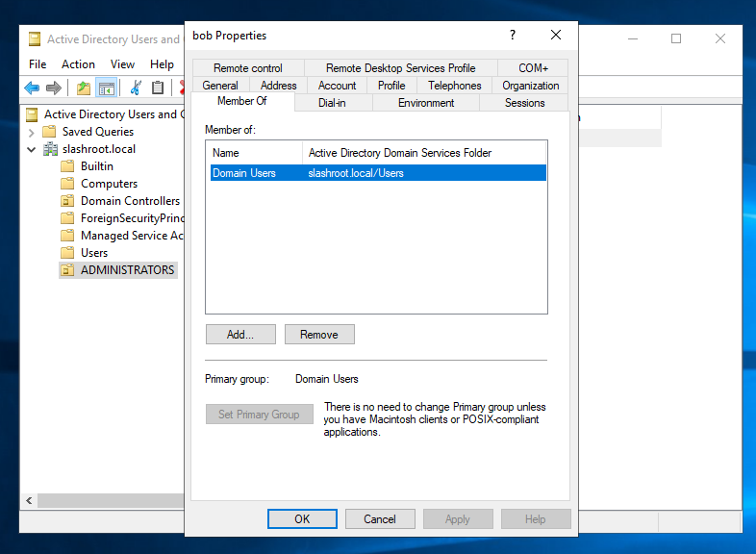Click the Cut scissors icon
Image resolution: width=756 pixels, height=554 pixels.
136,88
